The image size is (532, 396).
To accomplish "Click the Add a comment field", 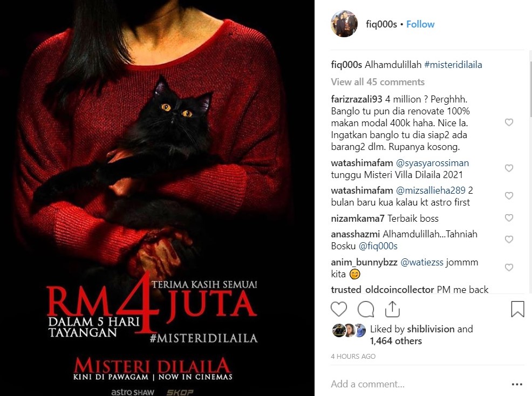I will [x=417, y=384].
